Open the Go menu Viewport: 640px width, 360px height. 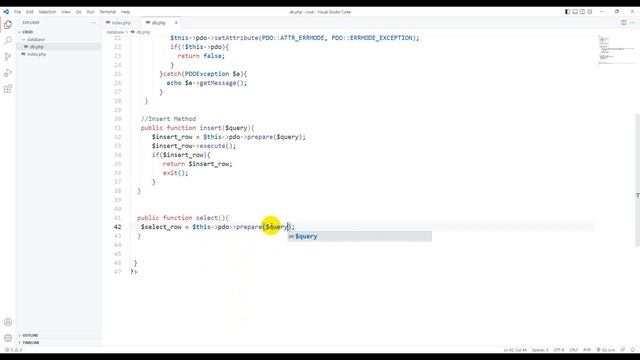point(78,12)
